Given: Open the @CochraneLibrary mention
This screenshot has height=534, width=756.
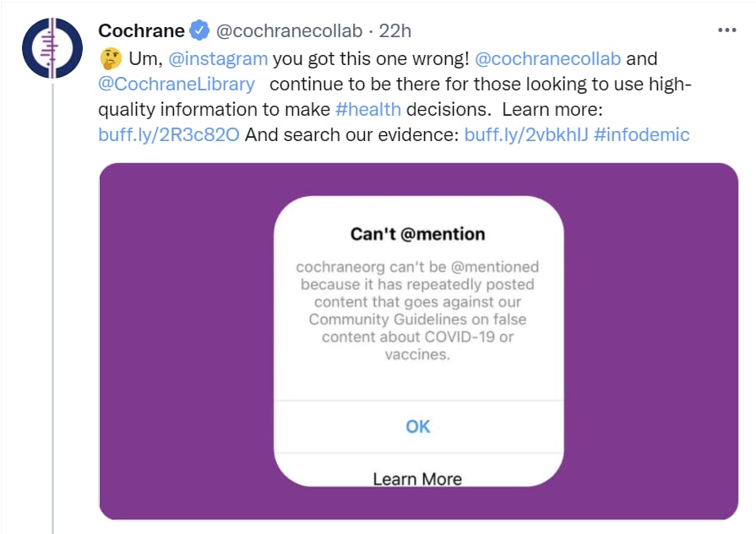Looking at the screenshot, I should [177, 84].
